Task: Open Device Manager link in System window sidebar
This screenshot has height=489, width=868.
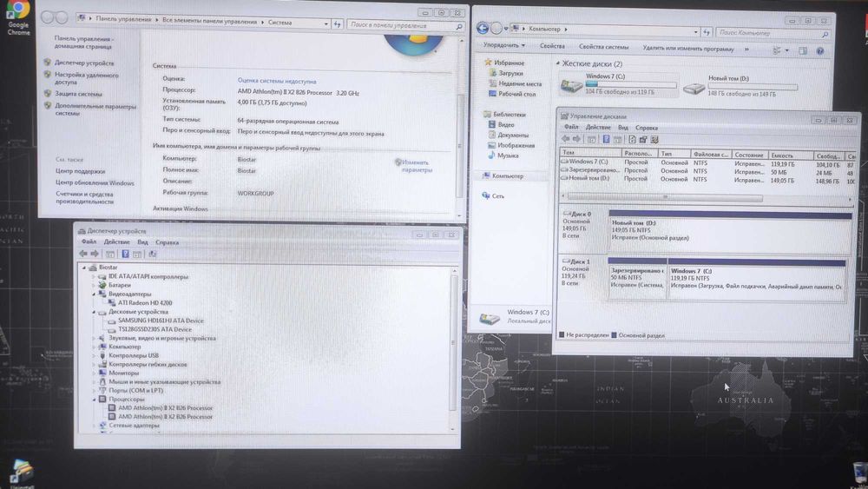Action: (84, 63)
